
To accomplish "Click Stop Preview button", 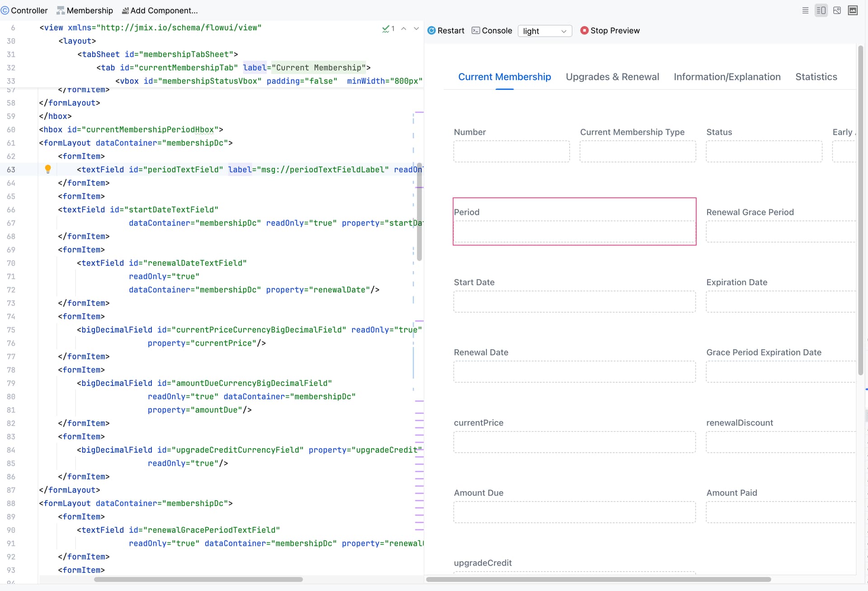I will [610, 30].
